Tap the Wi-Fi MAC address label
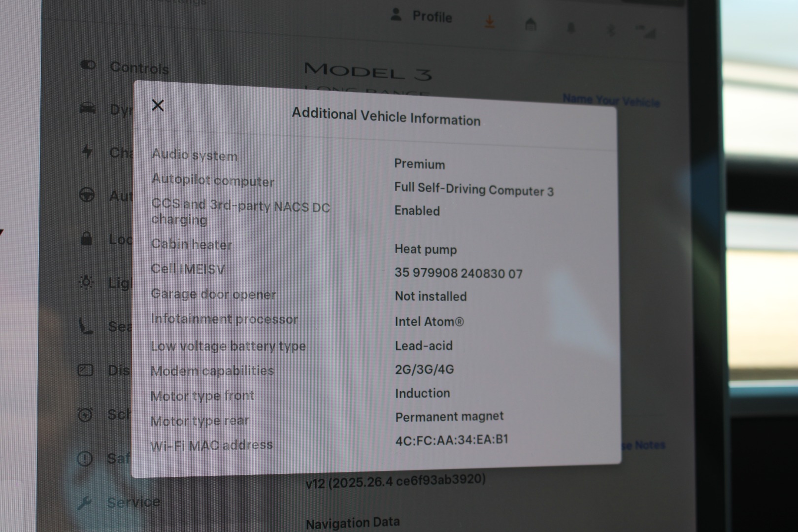 pyautogui.click(x=212, y=445)
